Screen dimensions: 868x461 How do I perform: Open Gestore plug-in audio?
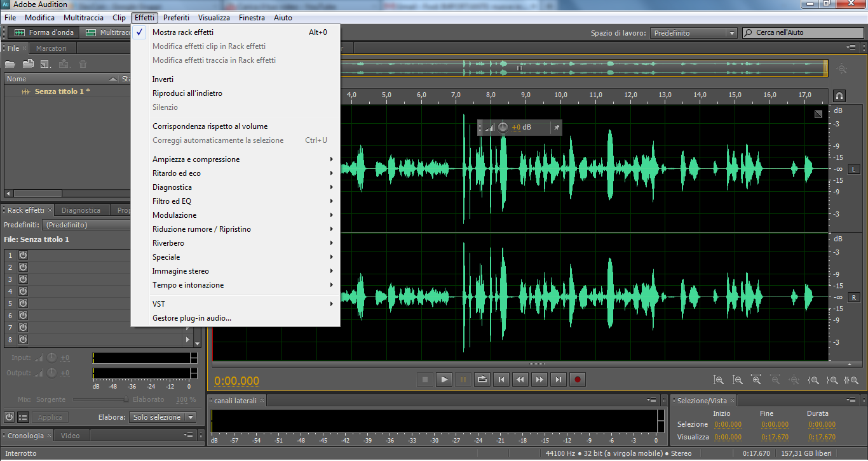coord(236,318)
